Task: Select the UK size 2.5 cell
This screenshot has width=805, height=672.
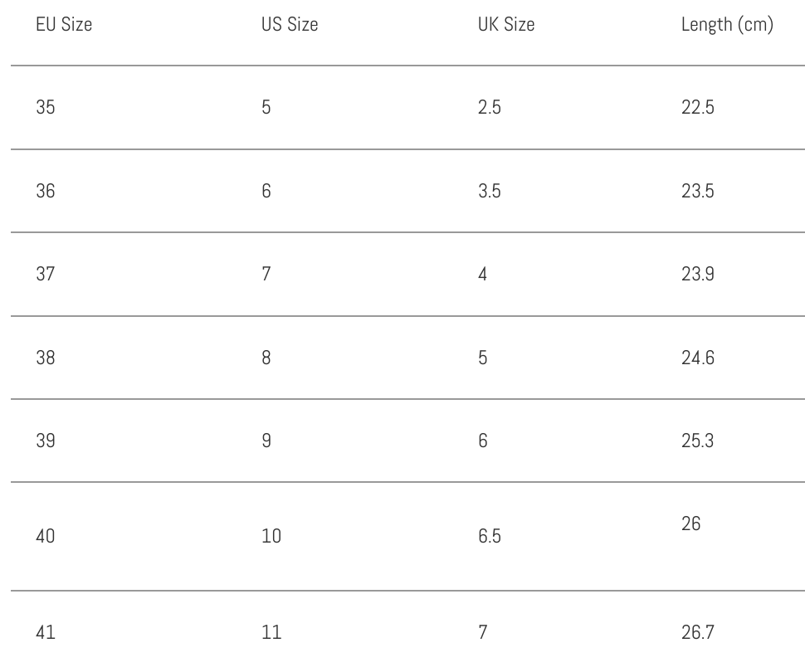Action: (489, 108)
